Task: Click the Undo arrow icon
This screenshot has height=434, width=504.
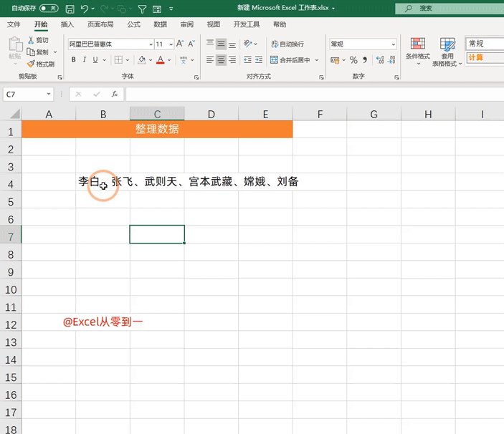Action: click(x=85, y=9)
